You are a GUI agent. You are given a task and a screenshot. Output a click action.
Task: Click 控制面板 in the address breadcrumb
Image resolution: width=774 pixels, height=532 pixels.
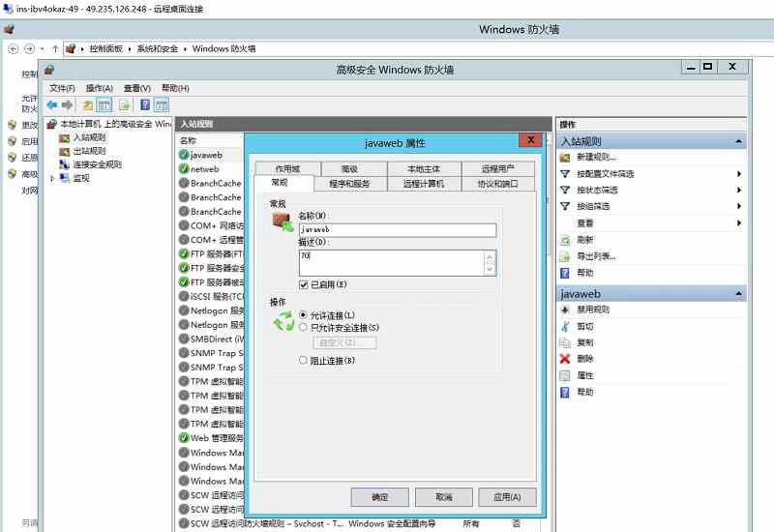[x=105, y=48]
